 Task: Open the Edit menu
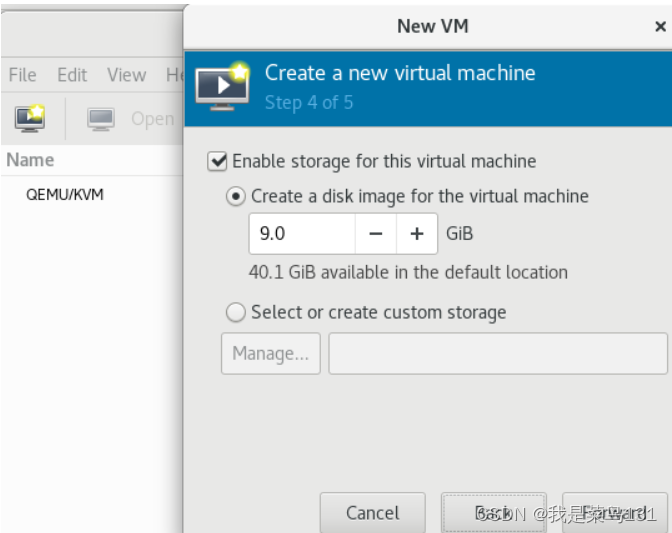point(72,75)
